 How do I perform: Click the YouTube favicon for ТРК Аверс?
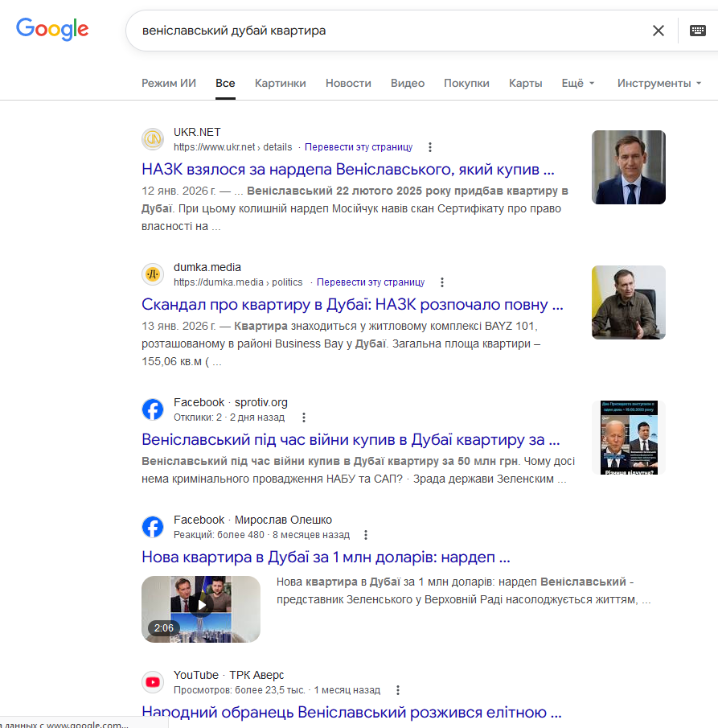[x=153, y=683]
